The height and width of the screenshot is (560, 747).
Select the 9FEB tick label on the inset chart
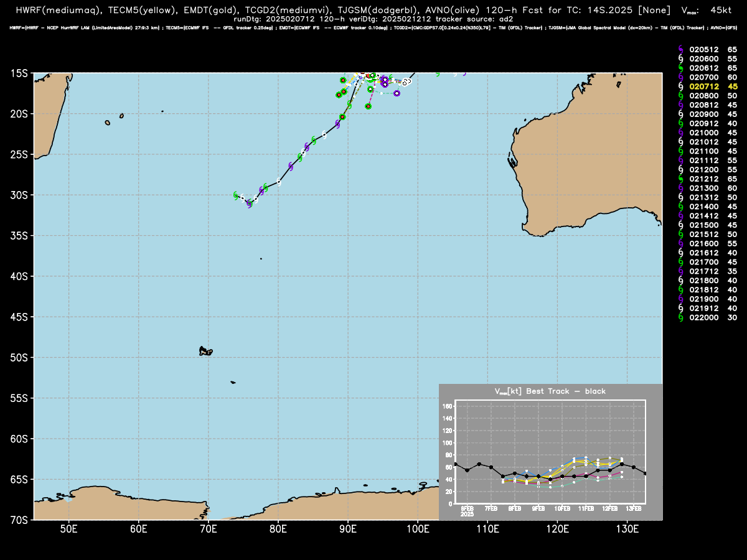click(538, 508)
